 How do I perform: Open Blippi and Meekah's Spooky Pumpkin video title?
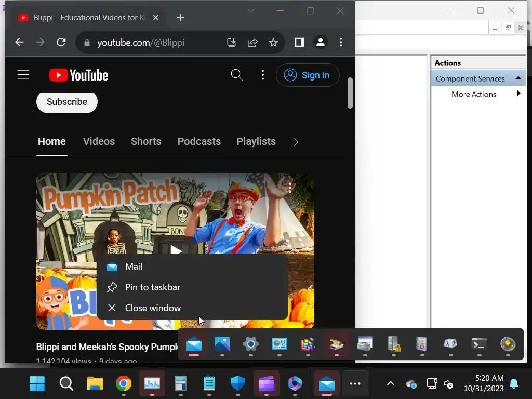107,347
